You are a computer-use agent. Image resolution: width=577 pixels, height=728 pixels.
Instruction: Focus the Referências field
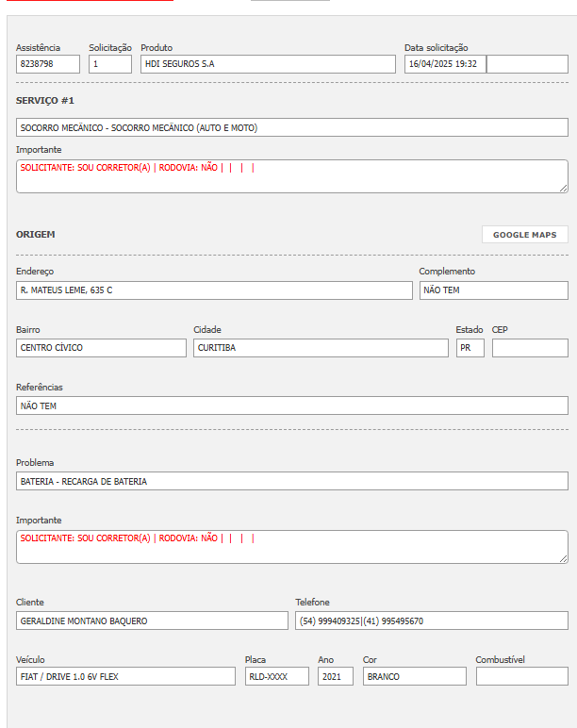292,405
